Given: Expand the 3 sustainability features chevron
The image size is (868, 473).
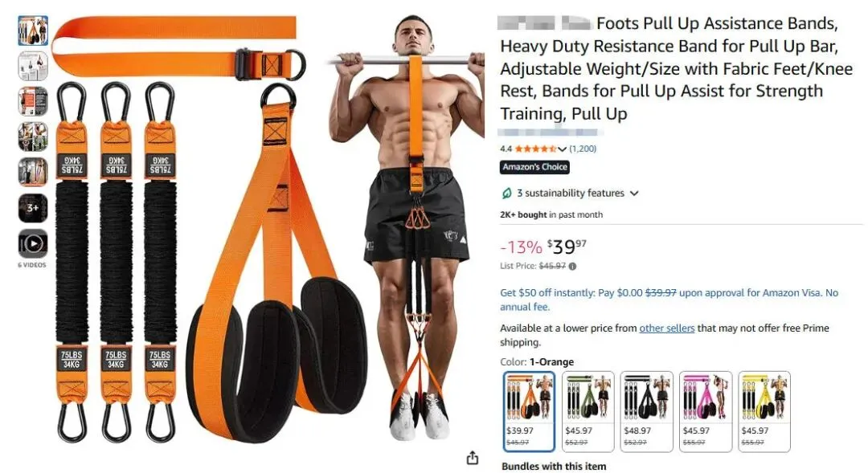Looking at the screenshot, I should (634, 194).
